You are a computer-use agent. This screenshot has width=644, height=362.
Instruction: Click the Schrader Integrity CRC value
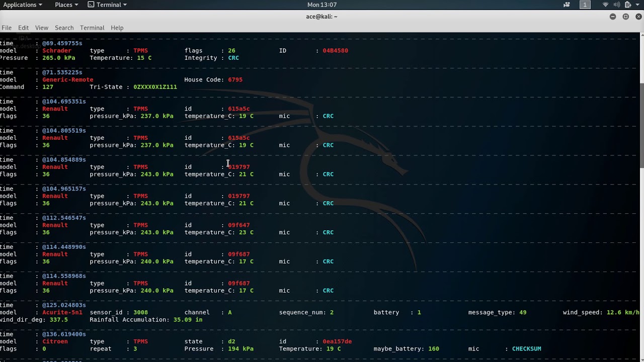[233, 58]
